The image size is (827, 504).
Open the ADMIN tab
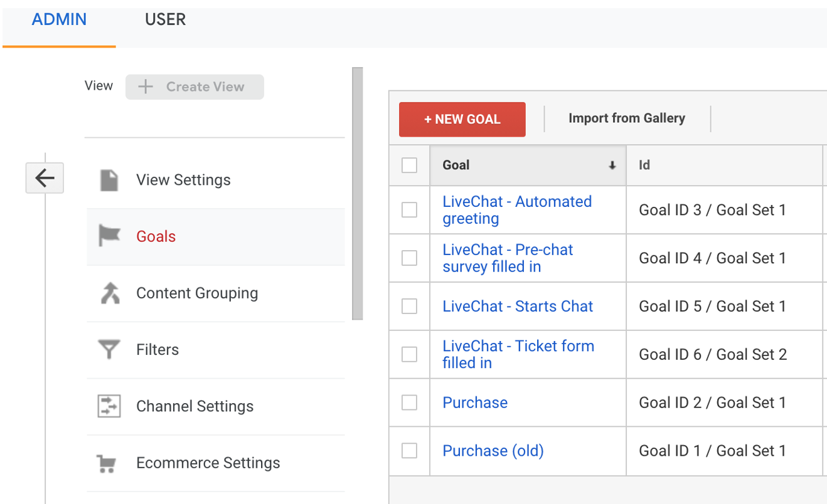click(59, 19)
